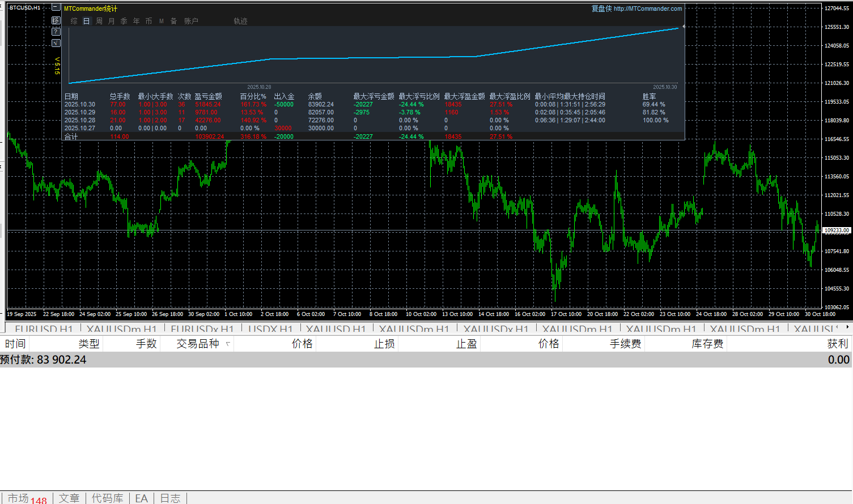Open the 币 currency tab
This screenshot has height=504, width=853.
[148, 21]
